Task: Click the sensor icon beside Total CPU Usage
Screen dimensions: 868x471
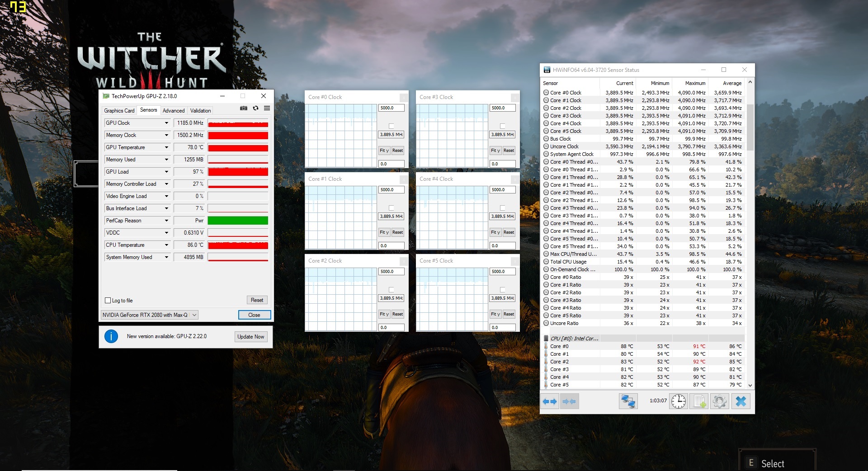Action: pos(546,262)
